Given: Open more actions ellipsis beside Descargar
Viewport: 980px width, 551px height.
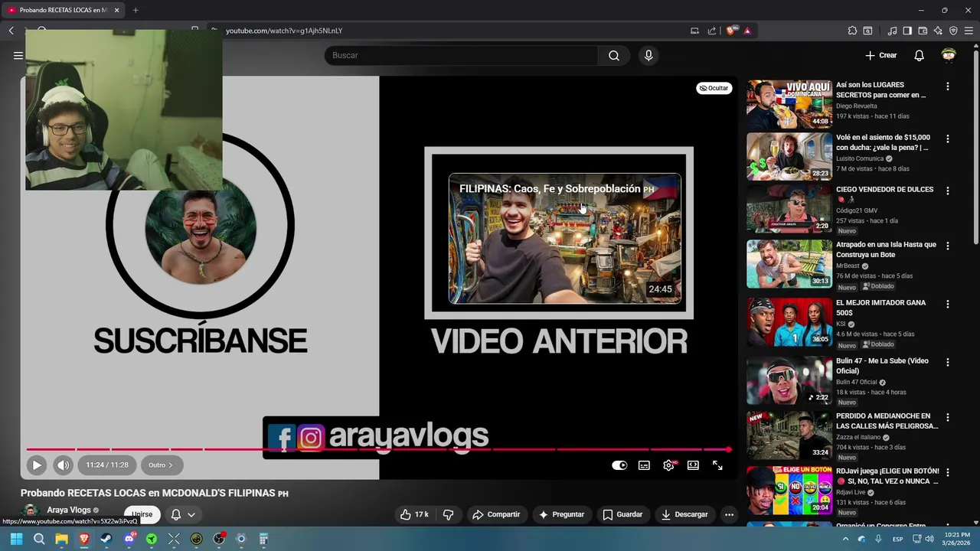Looking at the screenshot, I should tap(729, 514).
